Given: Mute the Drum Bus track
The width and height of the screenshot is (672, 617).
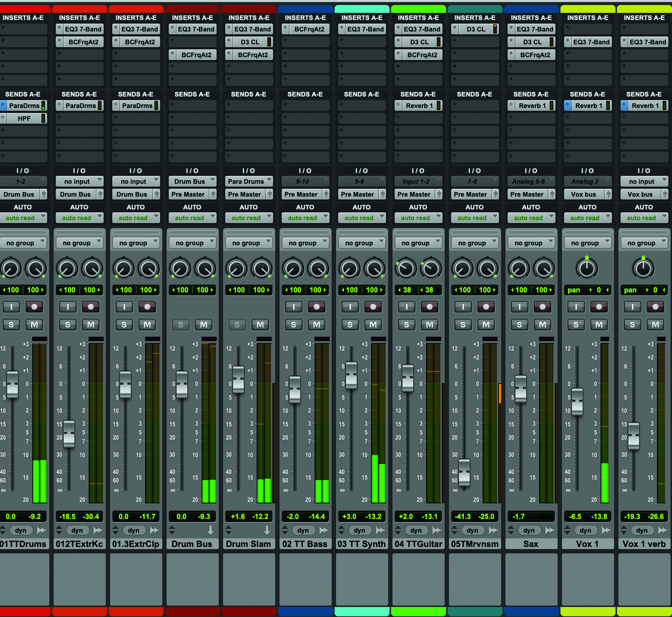Looking at the screenshot, I should tap(204, 325).
